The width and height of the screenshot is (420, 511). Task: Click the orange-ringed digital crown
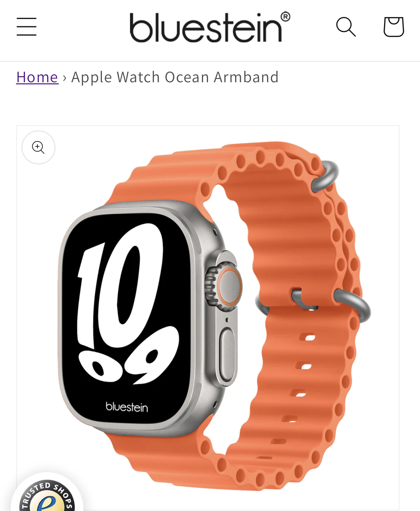225,283
